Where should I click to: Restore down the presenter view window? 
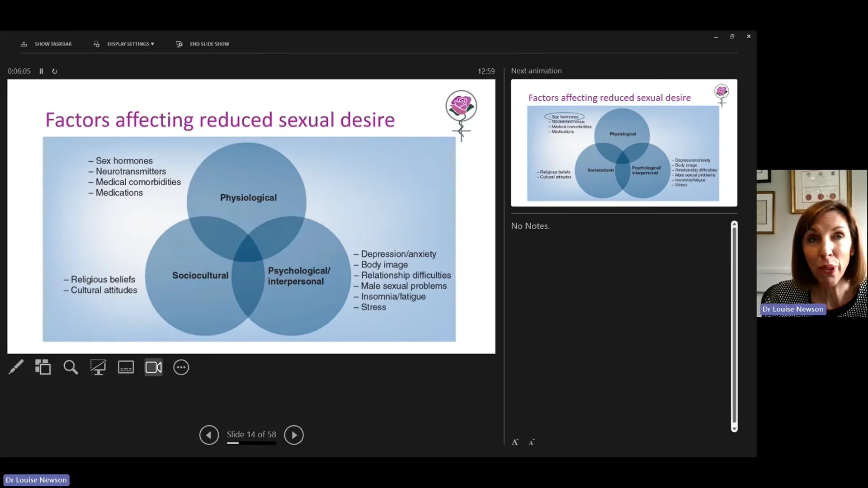point(732,37)
